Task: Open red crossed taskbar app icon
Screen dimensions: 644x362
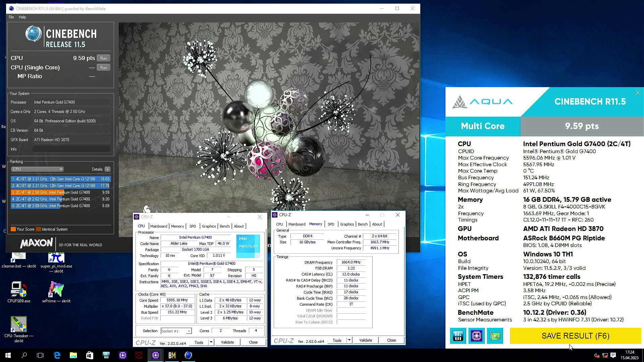Action: click(x=139, y=355)
